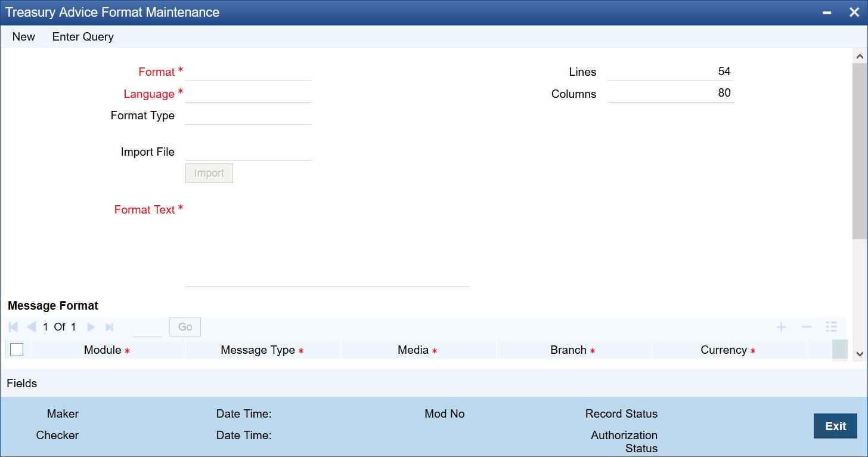Screen dimensions: 868x457
Task: Open single record view icon in Message Format
Action: [x=831, y=327]
